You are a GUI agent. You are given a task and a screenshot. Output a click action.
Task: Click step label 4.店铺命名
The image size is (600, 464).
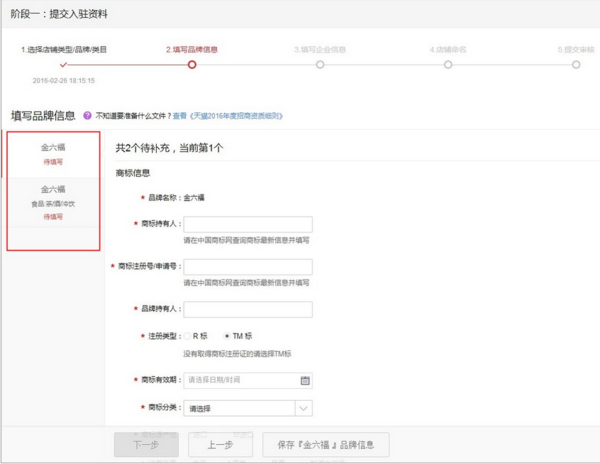[x=448, y=49]
